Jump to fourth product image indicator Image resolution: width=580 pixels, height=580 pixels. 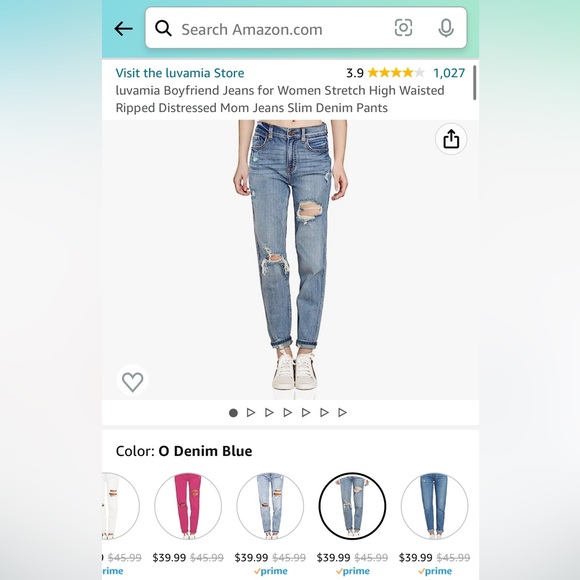(x=287, y=412)
